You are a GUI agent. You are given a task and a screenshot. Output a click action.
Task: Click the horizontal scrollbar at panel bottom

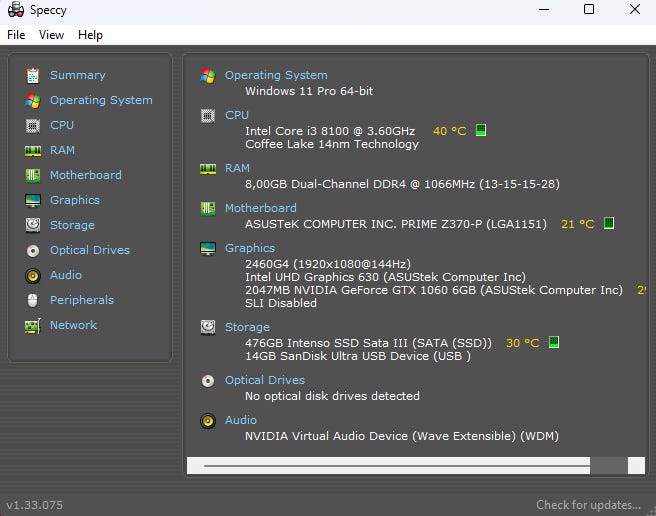(x=396, y=466)
